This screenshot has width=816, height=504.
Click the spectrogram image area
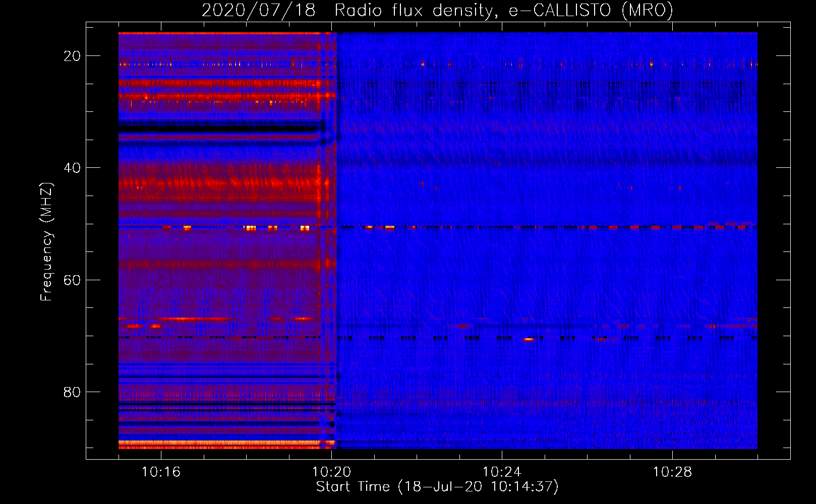438,240
